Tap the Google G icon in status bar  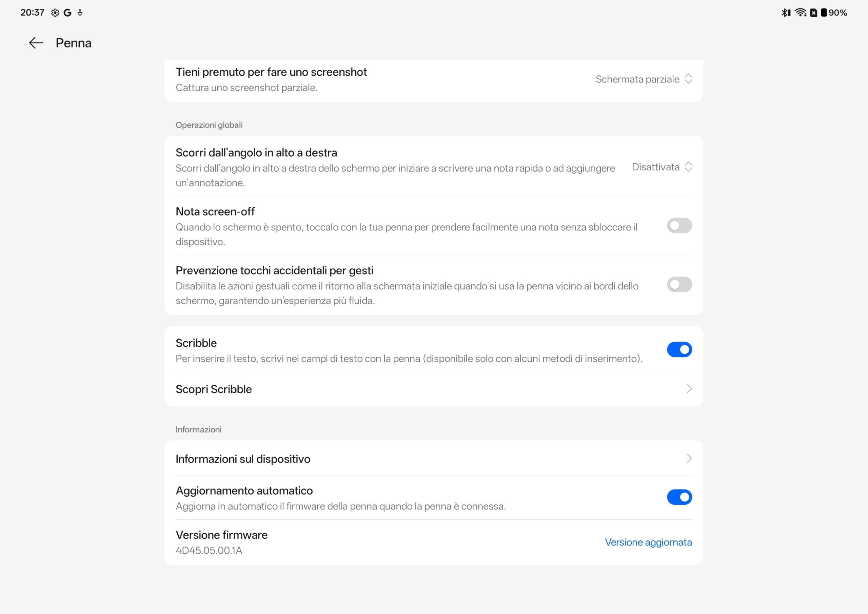click(x=68, y=13)
